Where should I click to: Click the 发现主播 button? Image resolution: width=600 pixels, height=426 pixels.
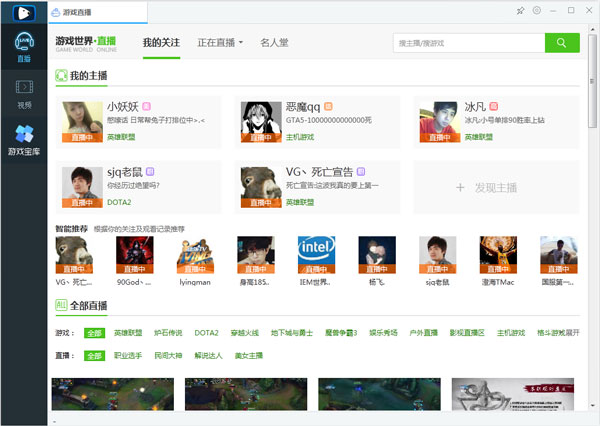(496, 187)
